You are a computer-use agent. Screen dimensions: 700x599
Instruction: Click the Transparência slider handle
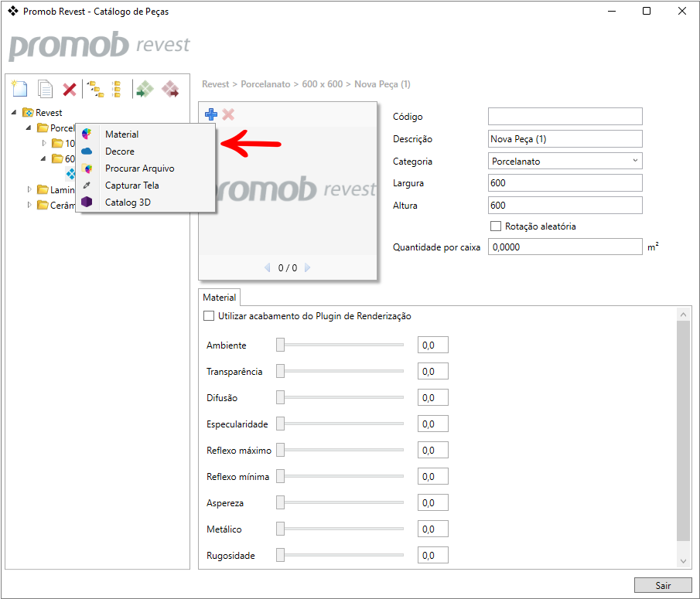280,371
